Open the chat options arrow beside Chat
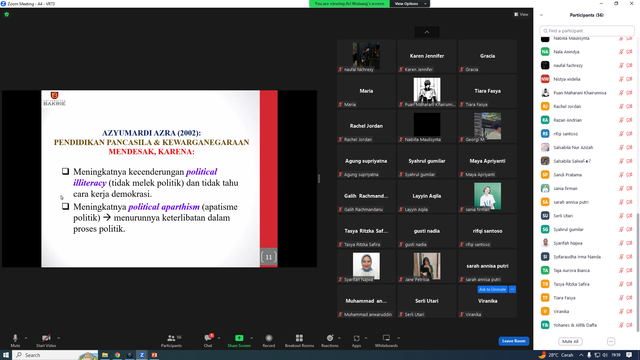 [x=219, y=338]
